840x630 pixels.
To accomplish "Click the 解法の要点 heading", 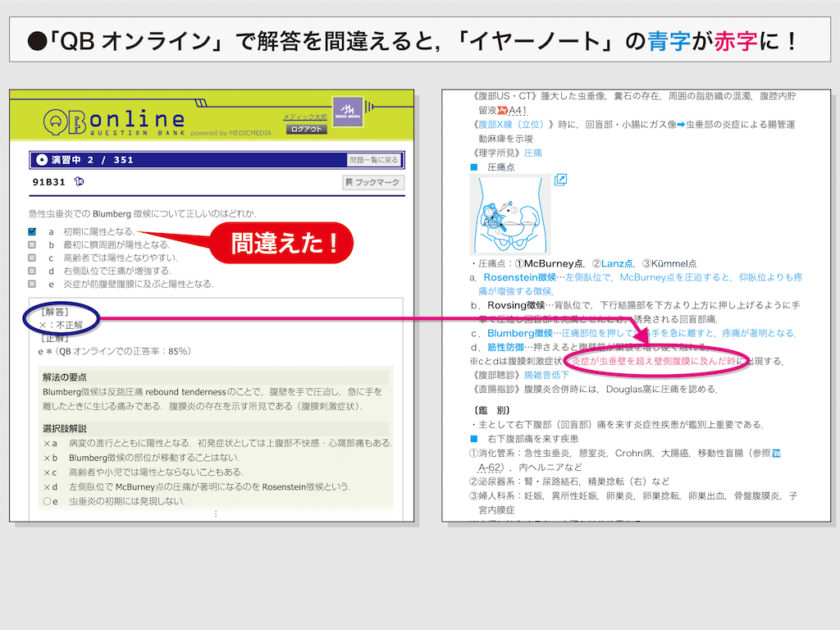I will point(64,377).
